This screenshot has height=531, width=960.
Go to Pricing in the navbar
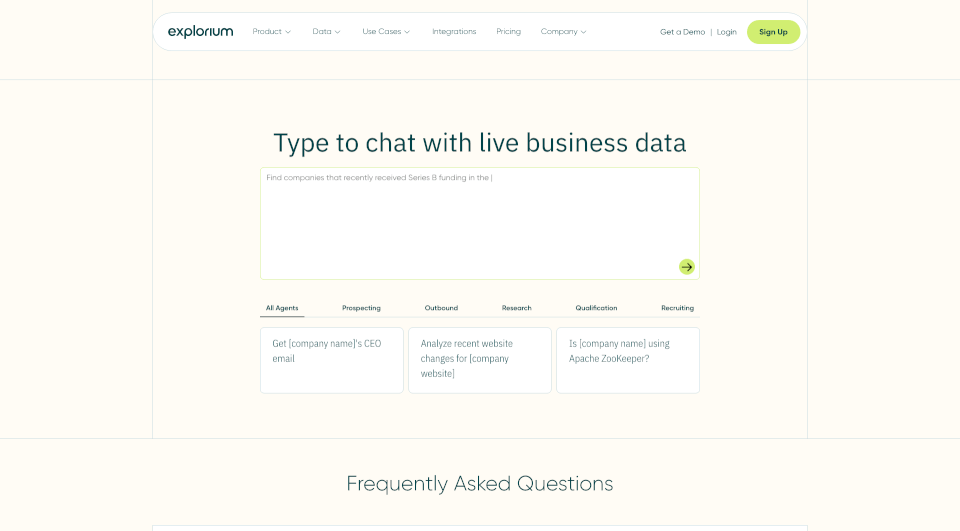508,32
